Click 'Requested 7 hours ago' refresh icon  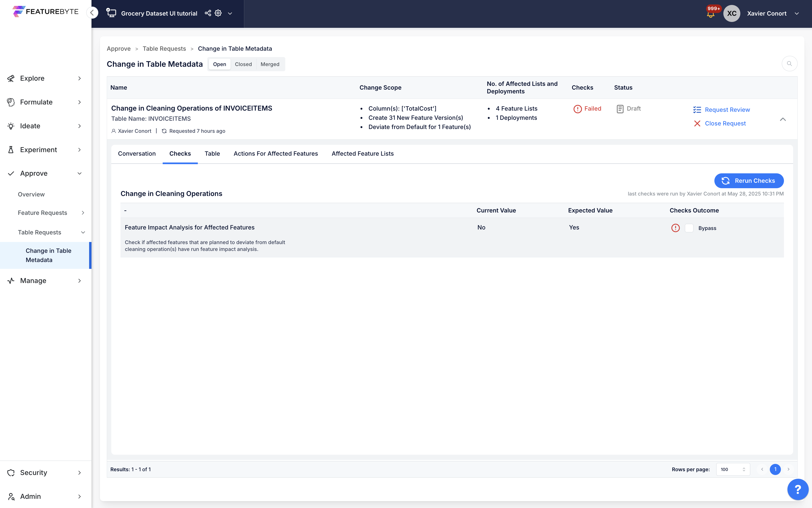(164, 131)
